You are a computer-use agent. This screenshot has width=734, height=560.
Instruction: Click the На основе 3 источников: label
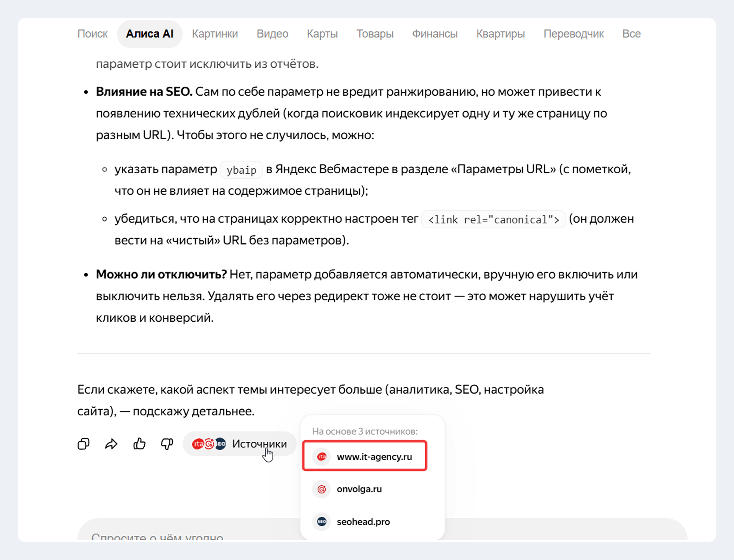coord(365,431)
